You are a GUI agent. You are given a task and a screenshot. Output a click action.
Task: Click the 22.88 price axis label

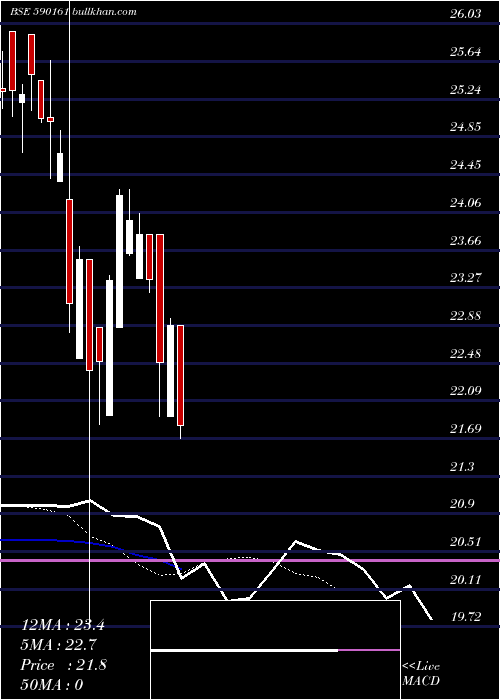pyautogui.click(x=466, y=316)
